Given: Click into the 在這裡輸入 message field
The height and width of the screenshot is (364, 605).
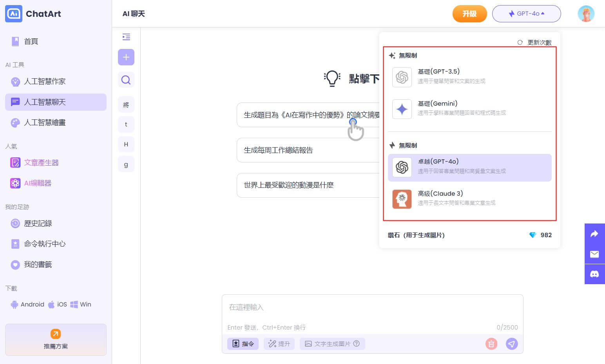Looking at the screenshot, I should 372,308.
